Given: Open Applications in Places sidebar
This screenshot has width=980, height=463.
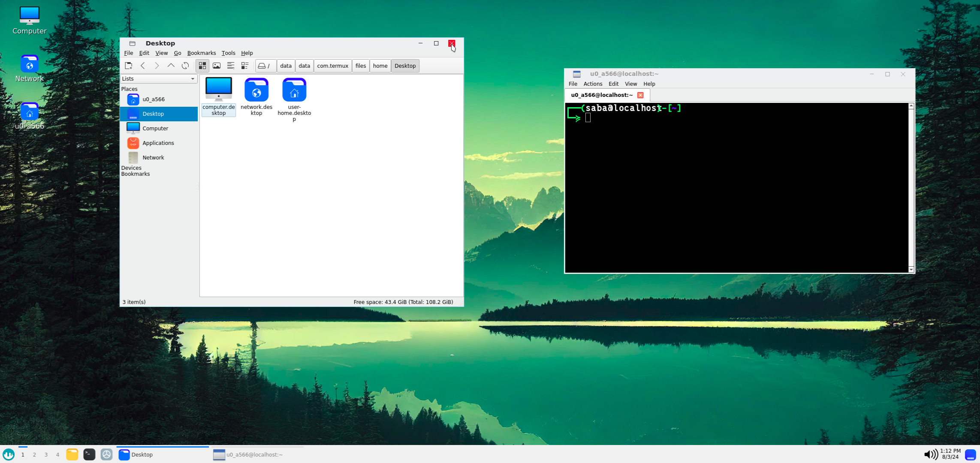Looking at the screenshot, I should 158,143.
